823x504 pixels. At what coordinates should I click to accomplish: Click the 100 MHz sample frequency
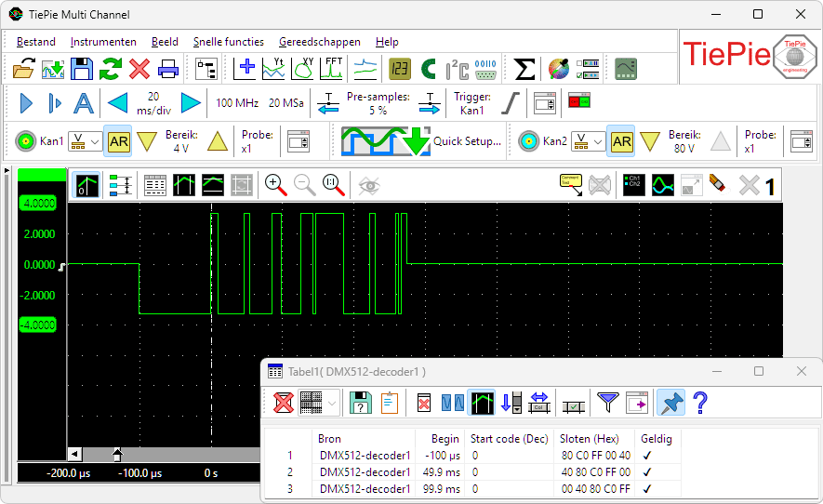pyautogui.click(x=237, y=103)
